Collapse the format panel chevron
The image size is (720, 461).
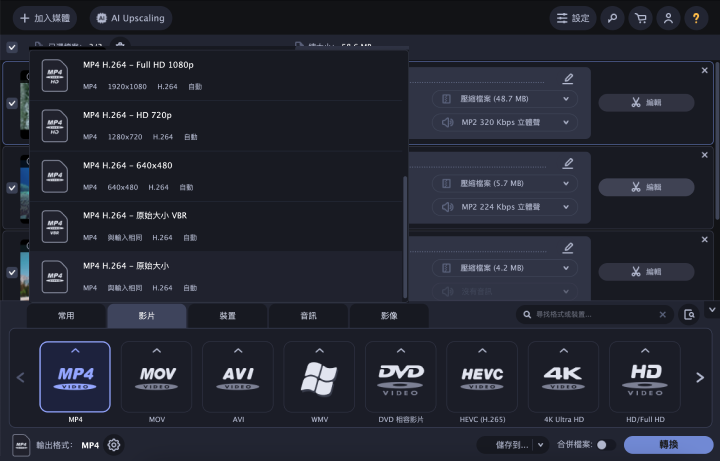(712, 310)
